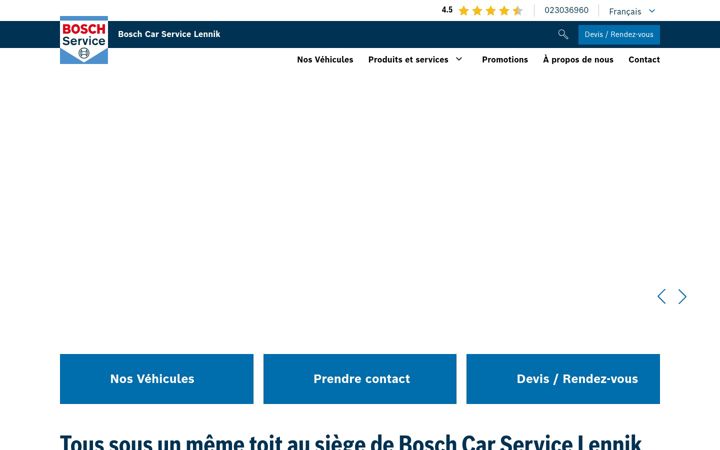
Task: Open the Contact menu item
Action: 644,60
